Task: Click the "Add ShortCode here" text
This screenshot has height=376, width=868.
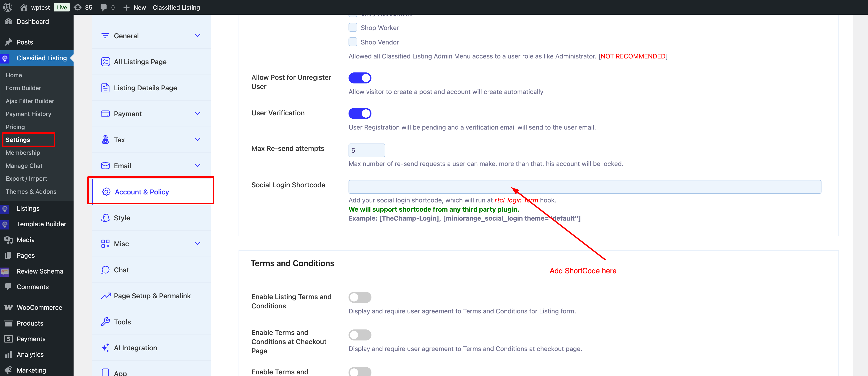Action: coord(583,271)
